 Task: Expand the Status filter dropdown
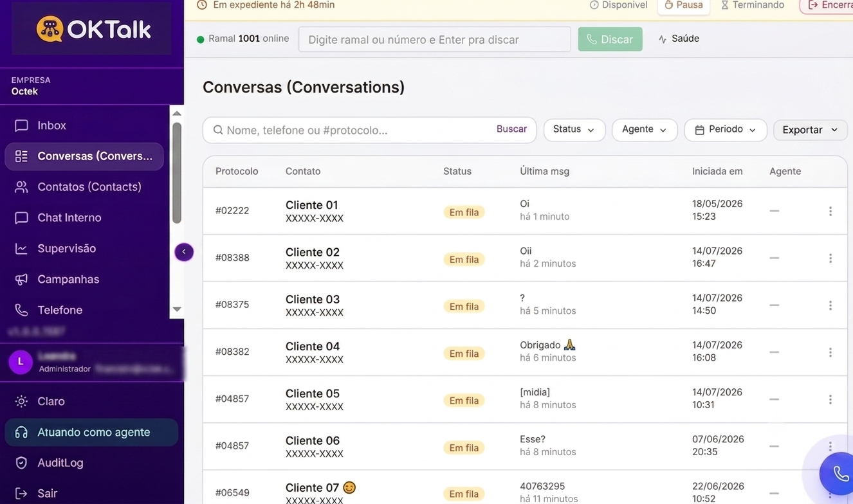pyautogui.click(x=574, y=130)
